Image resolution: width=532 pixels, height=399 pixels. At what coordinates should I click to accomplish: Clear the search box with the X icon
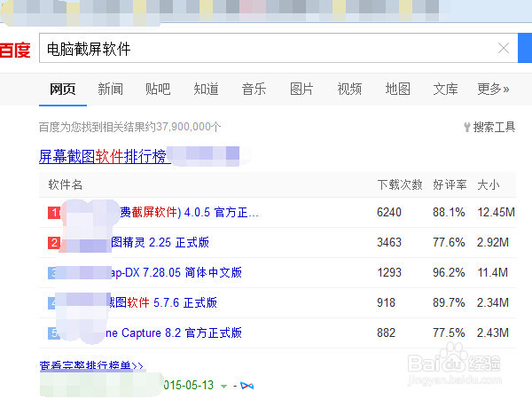(504, 48)
